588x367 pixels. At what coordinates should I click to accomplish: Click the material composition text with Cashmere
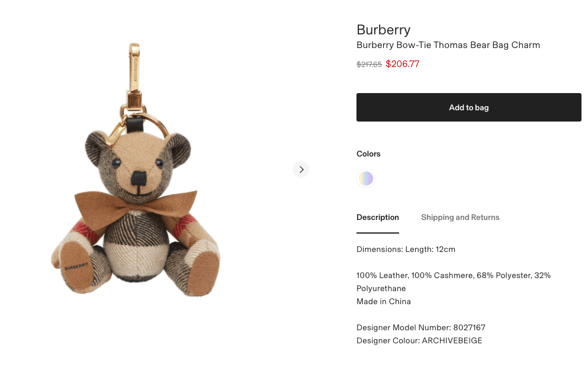click(x=454, y=282)
